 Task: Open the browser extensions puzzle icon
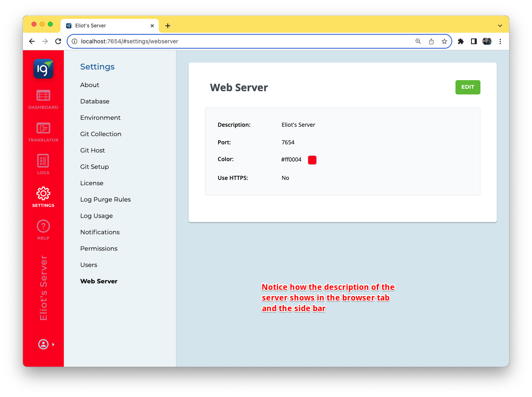(460, 41)
